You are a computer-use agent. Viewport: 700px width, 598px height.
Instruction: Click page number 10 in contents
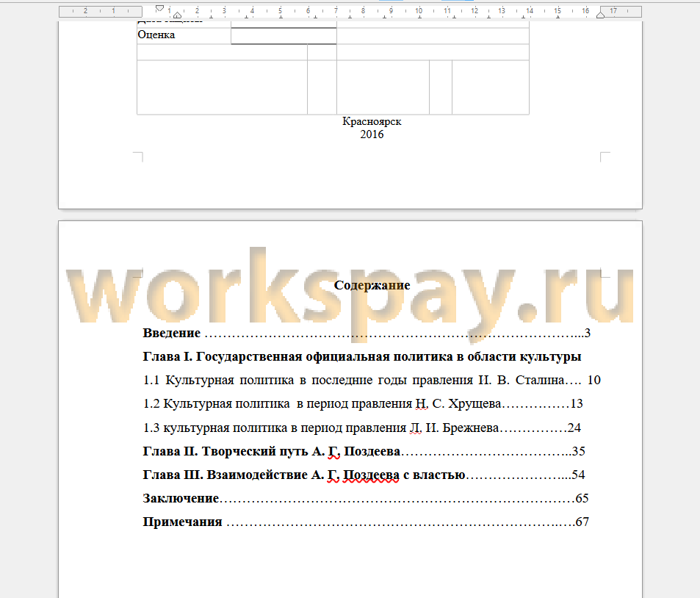[x=594, y=381]
